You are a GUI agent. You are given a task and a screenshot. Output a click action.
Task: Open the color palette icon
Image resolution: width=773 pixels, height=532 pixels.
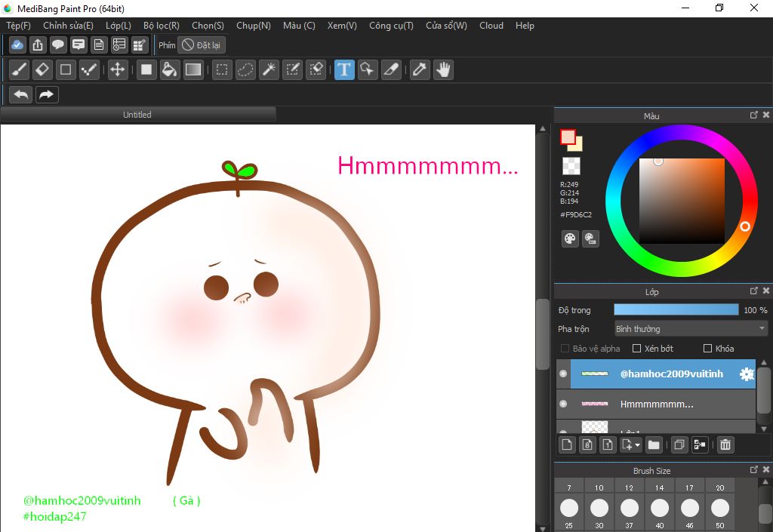(x=570, y=239)
